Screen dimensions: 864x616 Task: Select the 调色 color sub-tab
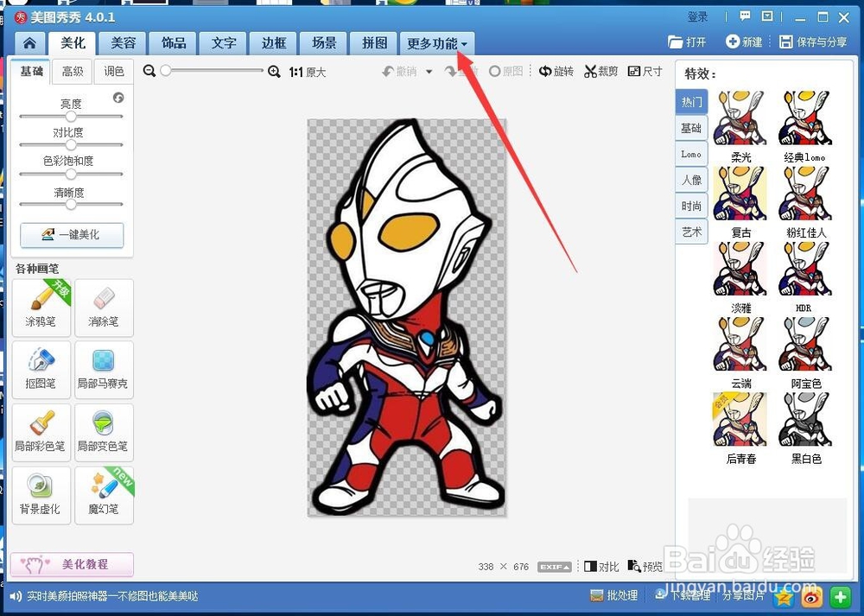click(x=114, y=72)
